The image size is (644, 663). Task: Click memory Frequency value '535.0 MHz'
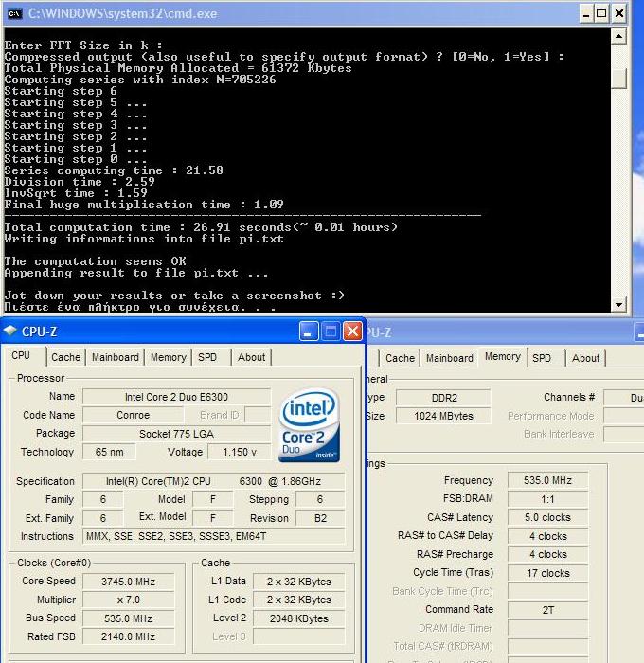pos(547,480)
